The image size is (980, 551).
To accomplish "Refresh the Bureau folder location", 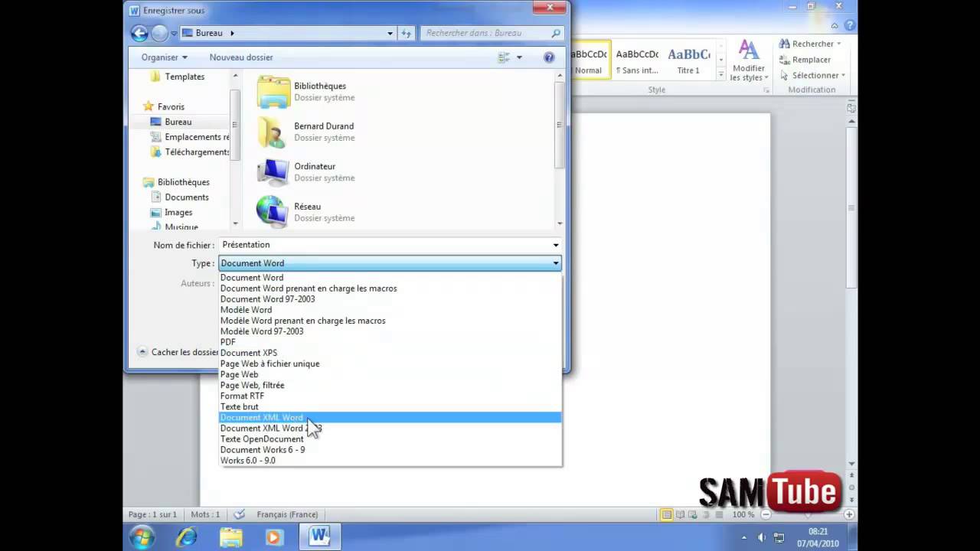I will [x=407, y=33].
